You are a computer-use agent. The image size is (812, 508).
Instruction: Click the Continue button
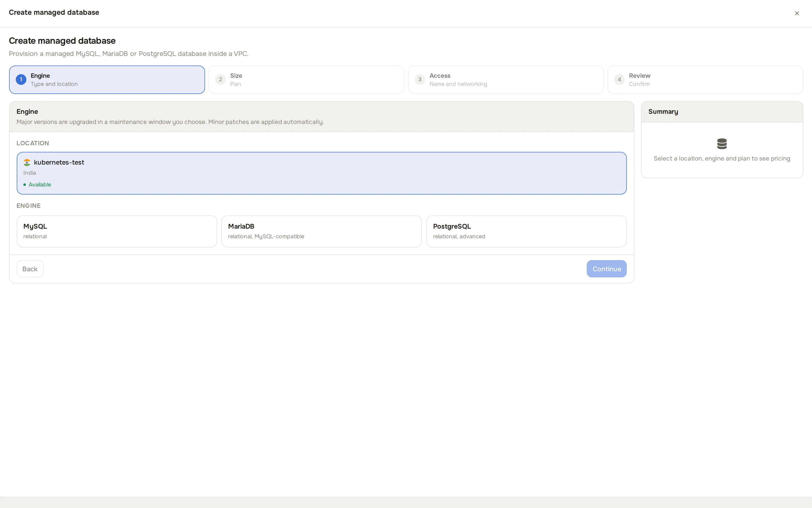(606, 269)
